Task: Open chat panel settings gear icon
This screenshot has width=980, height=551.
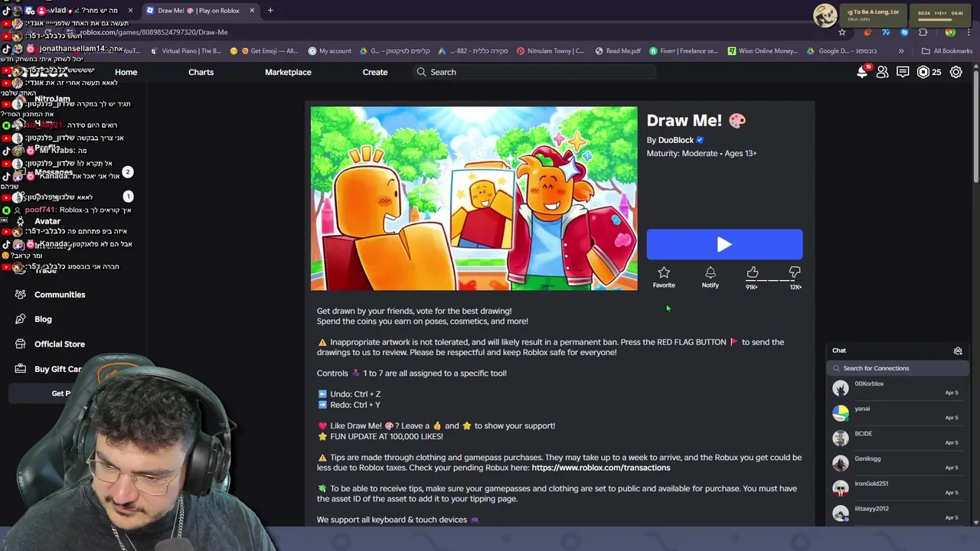Action: point(958,350)
